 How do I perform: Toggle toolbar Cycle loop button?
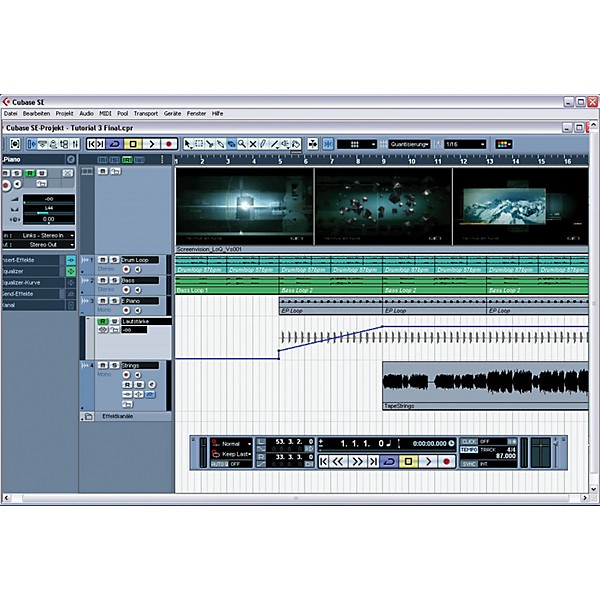114,144
